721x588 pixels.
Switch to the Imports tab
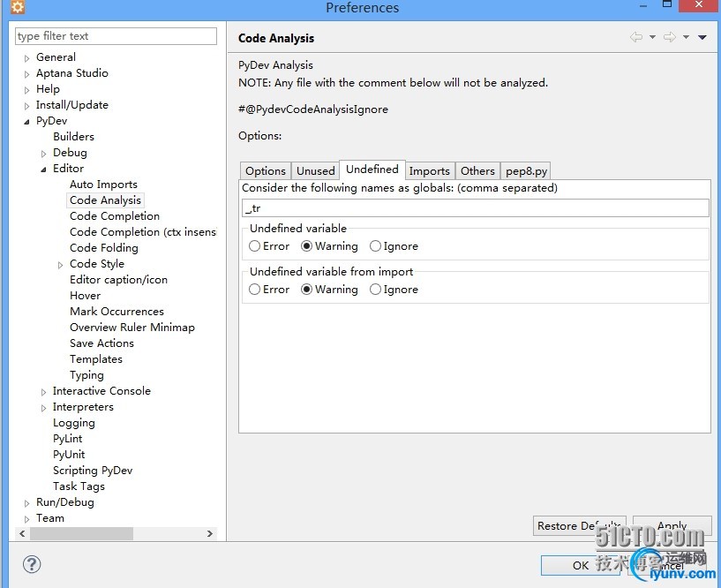click(x=430, y=170)
